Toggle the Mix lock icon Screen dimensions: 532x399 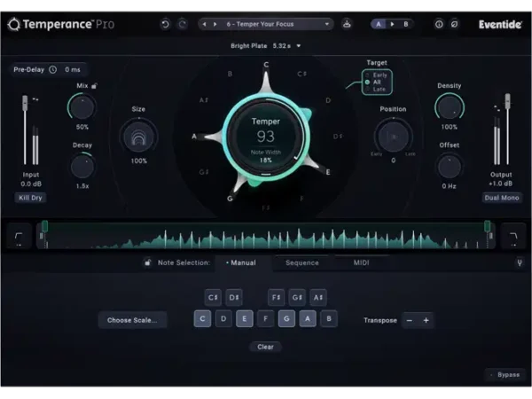coord(94,86)
